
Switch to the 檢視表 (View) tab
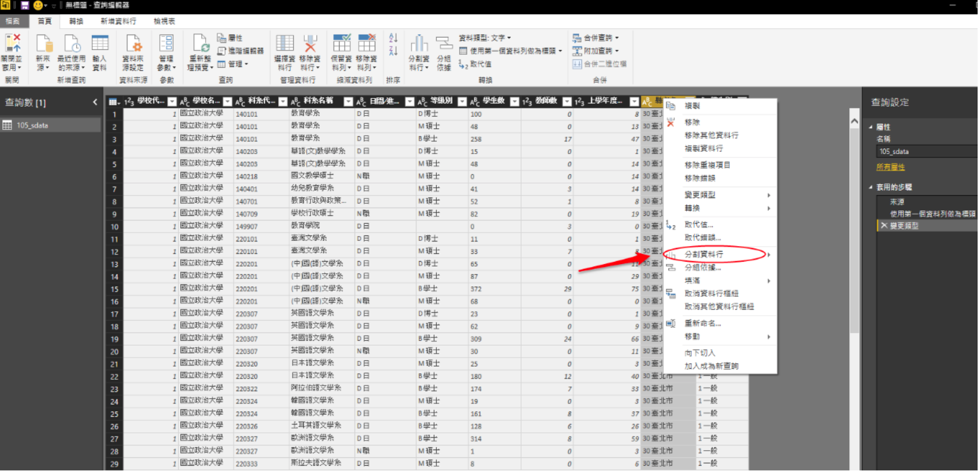[164, 21]
